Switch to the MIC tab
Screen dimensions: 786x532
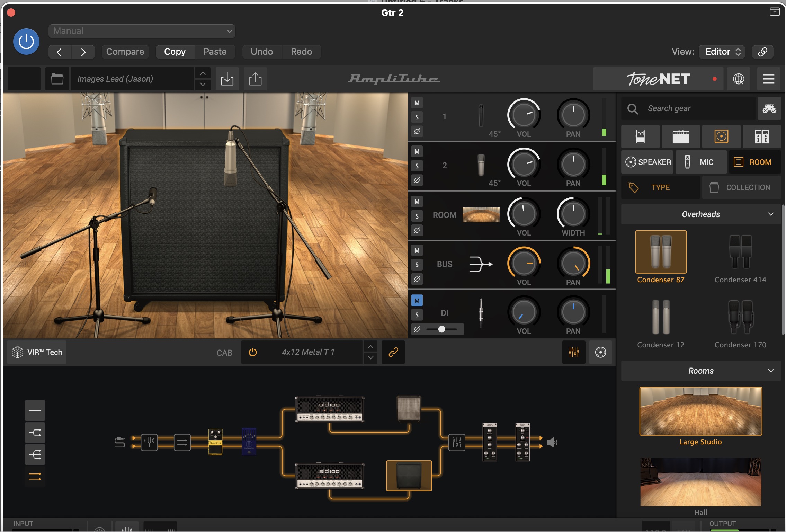pos(701,162)
